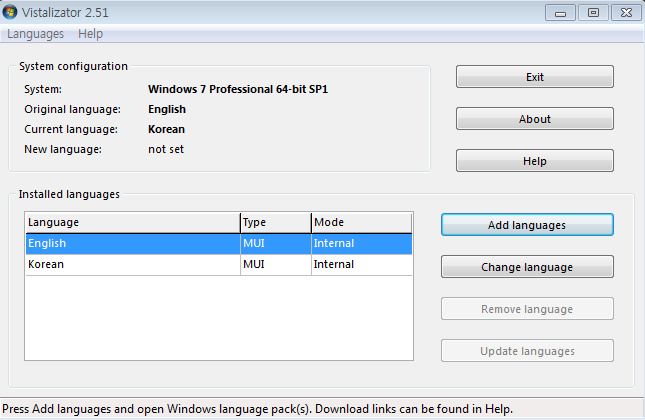Close the Vistalizator window
The width and height of the screenshot is (645, 420).
click(626, 13)
